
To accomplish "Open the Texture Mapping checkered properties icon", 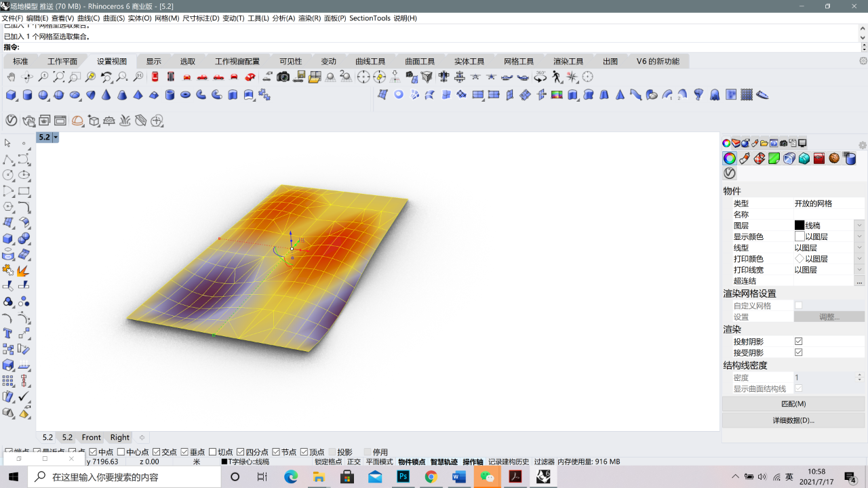I will coord(759,159).
